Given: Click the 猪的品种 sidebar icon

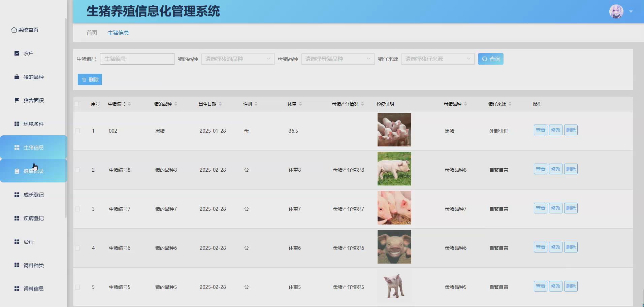Looking at the screenshot, I should pos(17,76).
